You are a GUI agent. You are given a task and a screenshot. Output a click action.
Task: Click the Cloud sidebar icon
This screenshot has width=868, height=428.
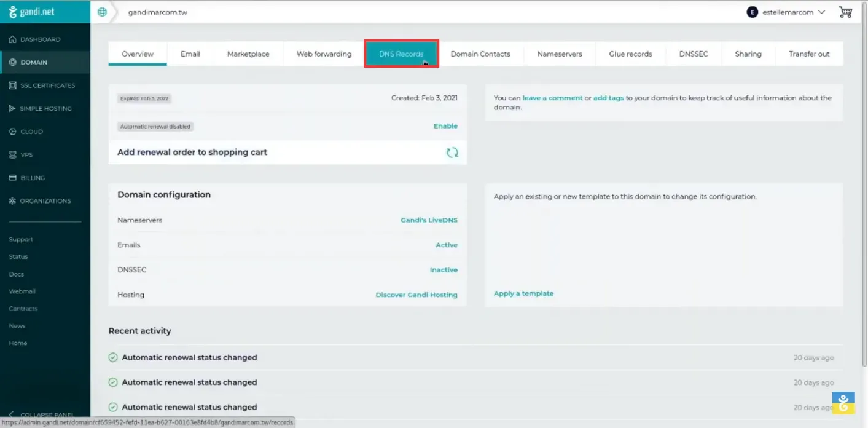12,132
